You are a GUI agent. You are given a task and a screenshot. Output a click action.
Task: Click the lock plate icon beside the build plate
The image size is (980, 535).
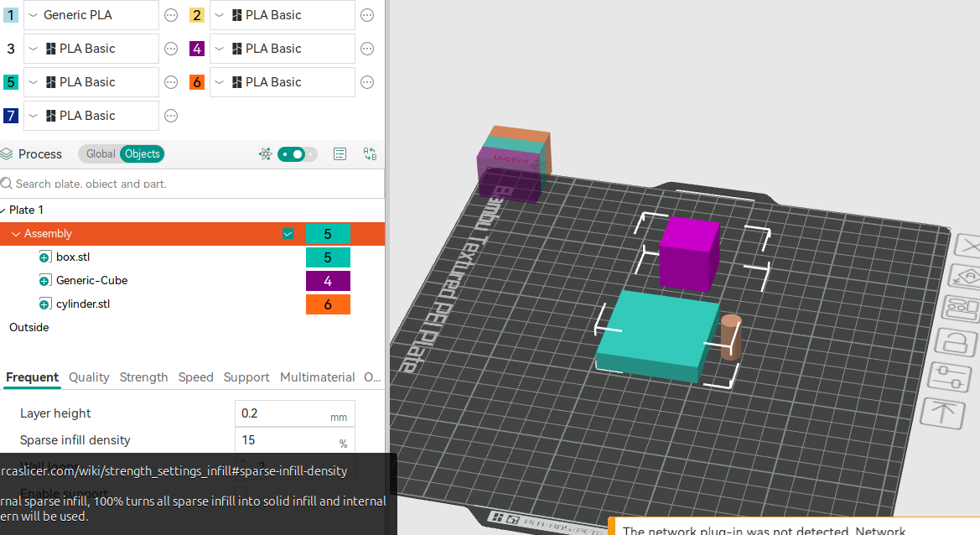tap(955, 341)
